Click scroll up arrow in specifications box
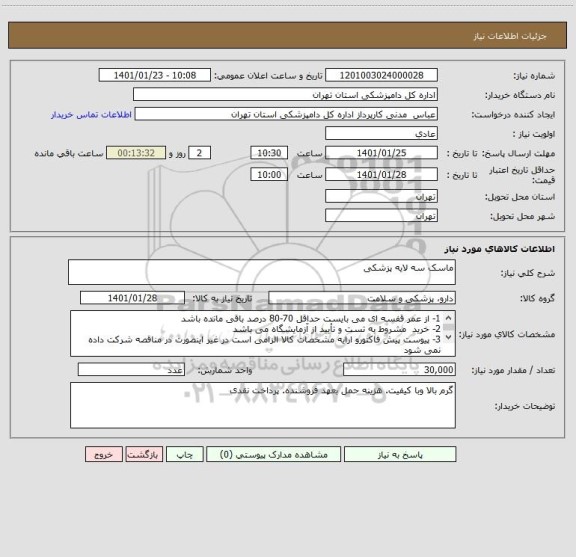This screenshot has width=576, height=557. (449, 318)
